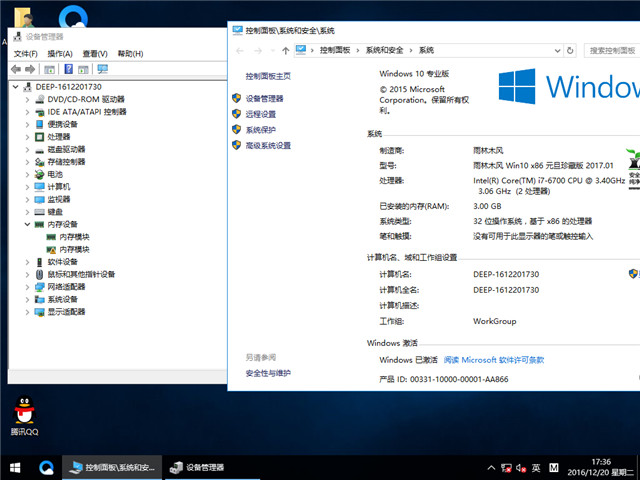This screenshot has height=480, width=640.
Task: Select the 网络适配器 network adapter icon
Action: (x=40, y=287)
